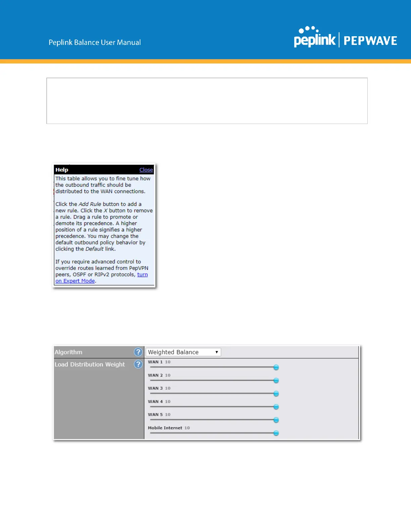The width and height of the screenshot is (411, 532).
Task: Click the 'WAN 5' label
Action: pyautogui.click(x=155, y=415)
